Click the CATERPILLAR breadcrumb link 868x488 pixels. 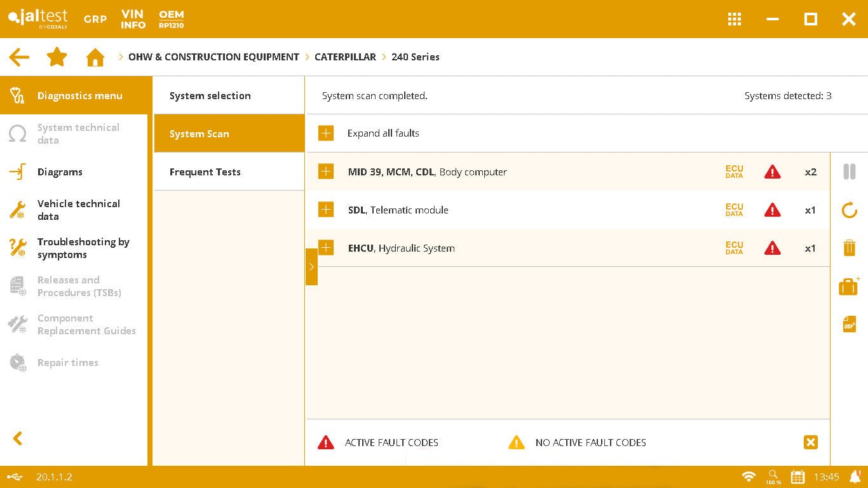point(345,57)
